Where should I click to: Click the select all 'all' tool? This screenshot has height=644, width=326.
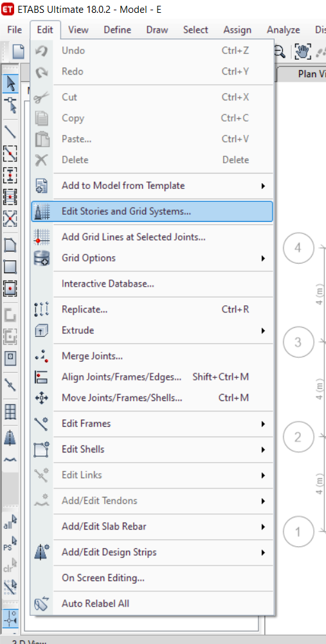pyautogui.click(x=10, y=523)
